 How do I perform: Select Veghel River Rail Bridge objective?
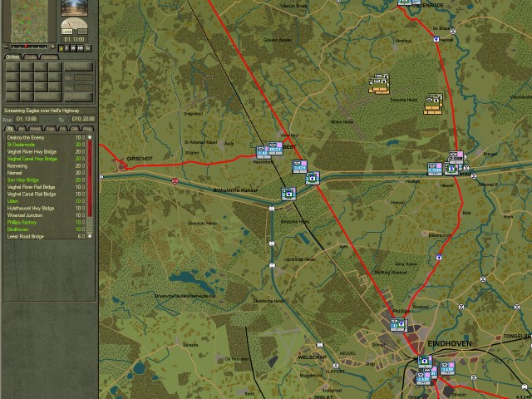[x=45, y=187]
